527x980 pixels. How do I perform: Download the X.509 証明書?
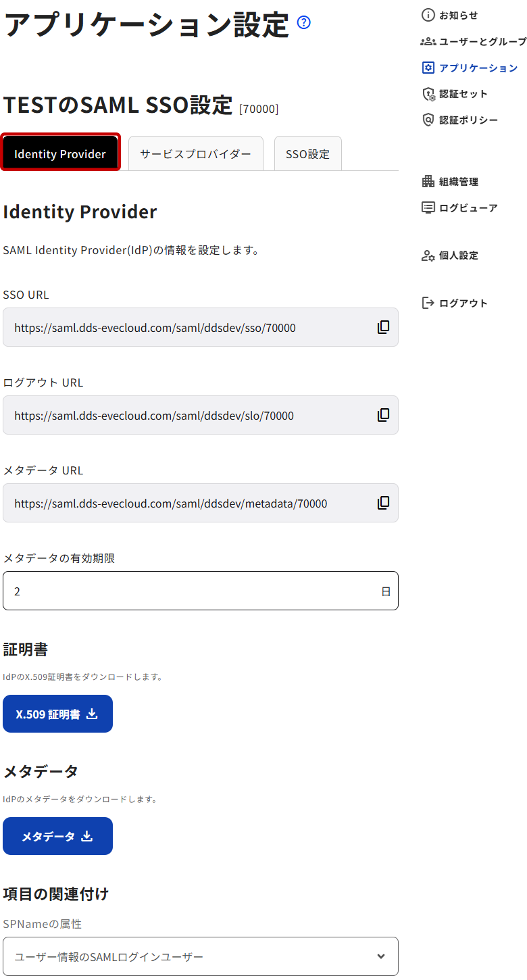point(57,714)
